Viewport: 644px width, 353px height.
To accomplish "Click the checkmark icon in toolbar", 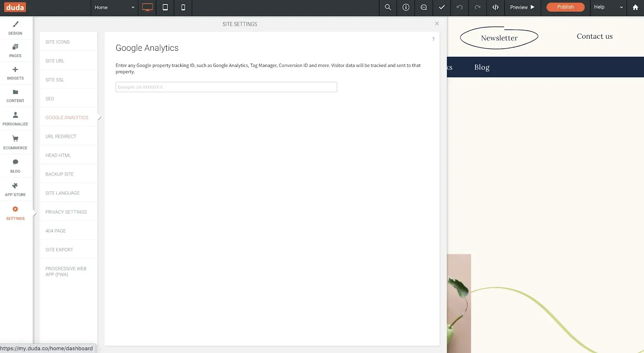I will pyautogui.click(x=442, y=7).
